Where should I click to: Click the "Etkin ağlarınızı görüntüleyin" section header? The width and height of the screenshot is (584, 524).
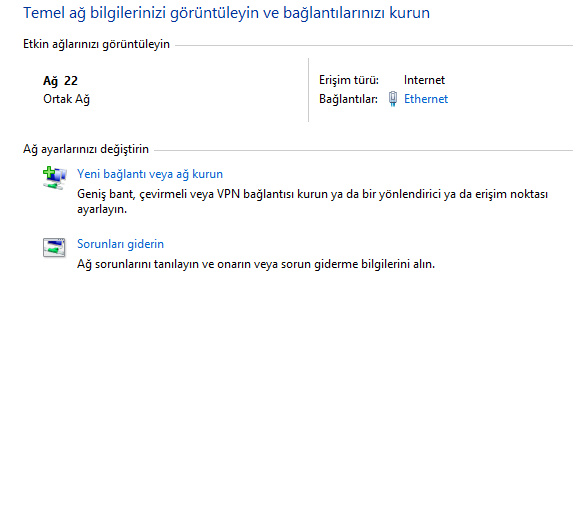tap(96, 44)
